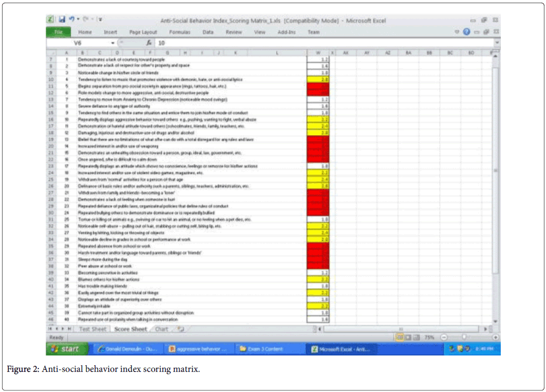The width and height of the screenshot is (546, 392).
Task: Click zoom out minus button
Action: pyautogui.click(x=443, y=337)
